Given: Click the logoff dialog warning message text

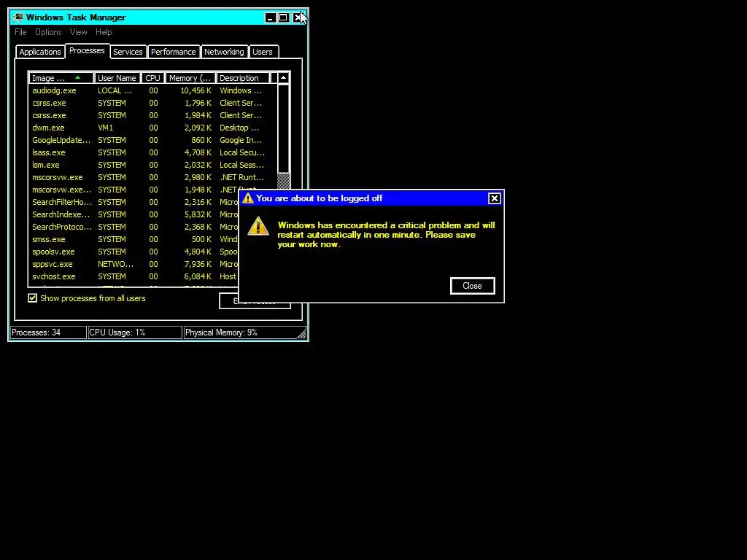Looking at the screenshot, I should (387, 235).
